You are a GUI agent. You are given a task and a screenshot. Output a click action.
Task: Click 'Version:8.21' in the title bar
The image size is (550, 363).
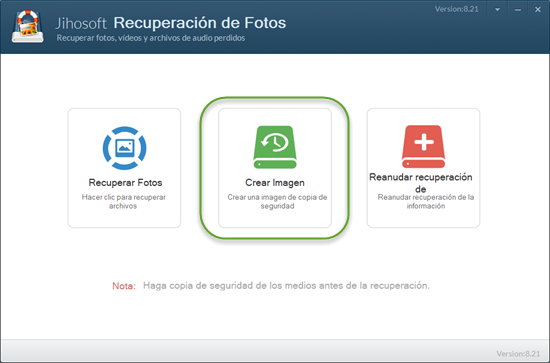tap(456, 9)
